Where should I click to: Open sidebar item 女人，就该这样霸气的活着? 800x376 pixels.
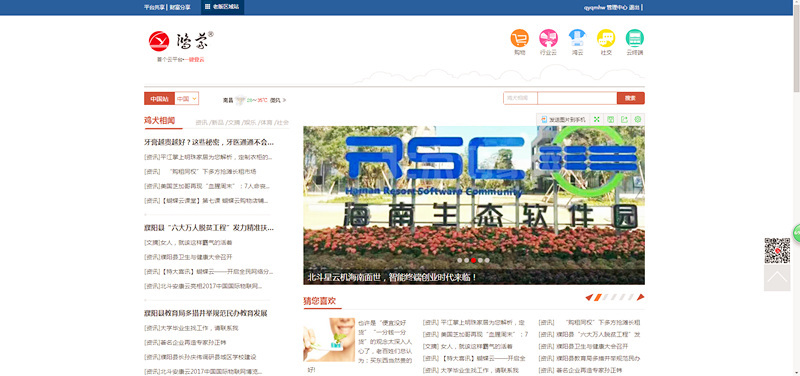pos(189,243)
